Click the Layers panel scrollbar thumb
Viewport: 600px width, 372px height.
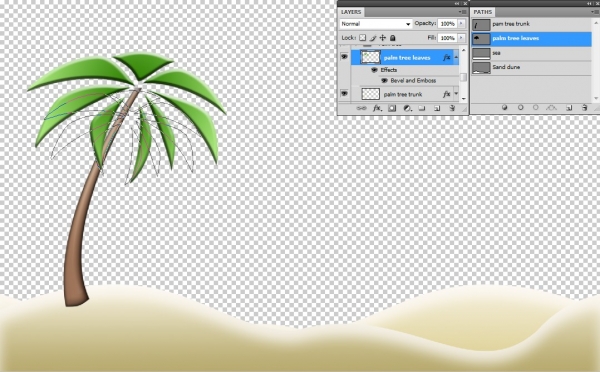coord(464,77)
